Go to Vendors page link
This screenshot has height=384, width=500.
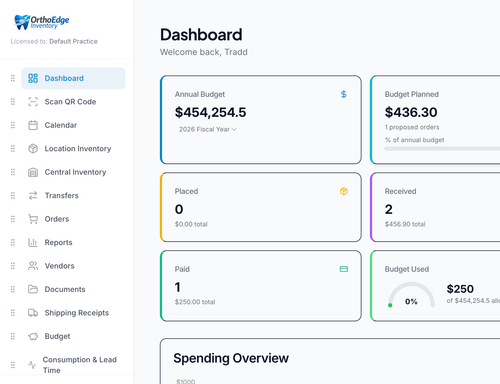(x=73, y=266)
